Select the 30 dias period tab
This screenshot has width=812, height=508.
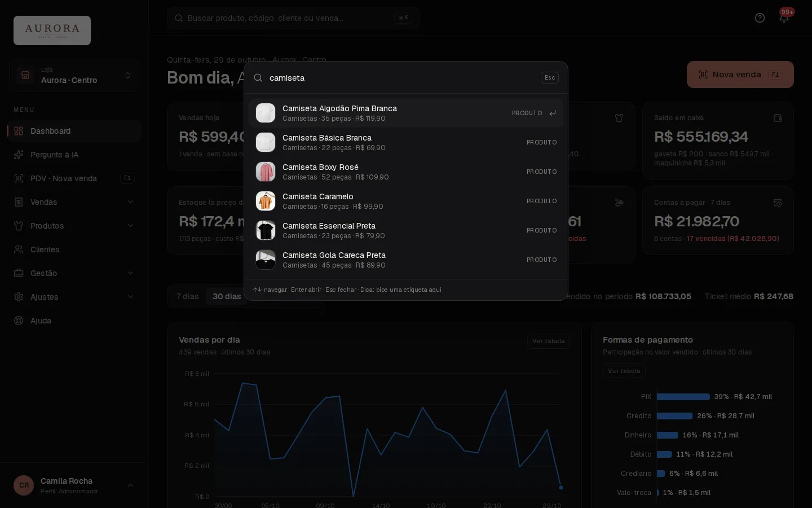(x=227, y=296)
